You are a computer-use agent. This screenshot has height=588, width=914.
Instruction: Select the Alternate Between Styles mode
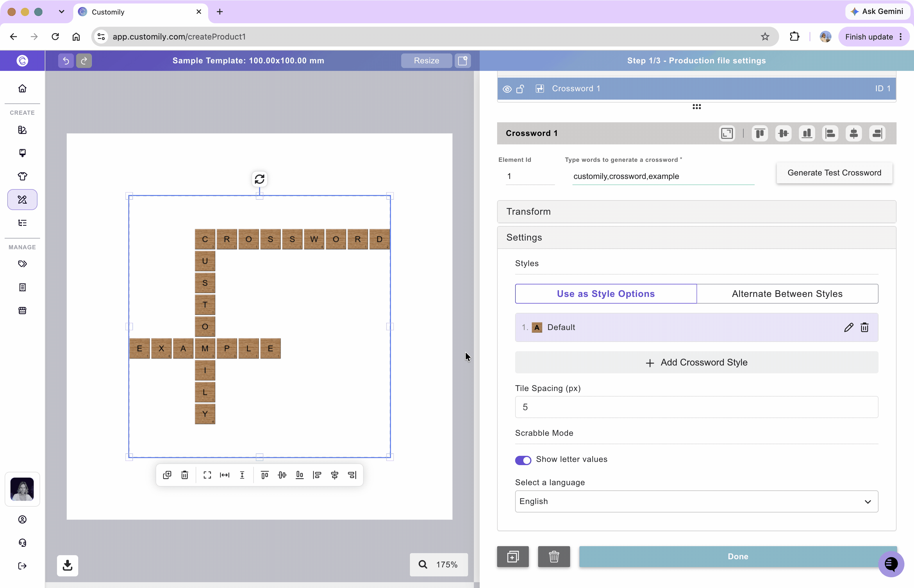(x=787, y=294)
